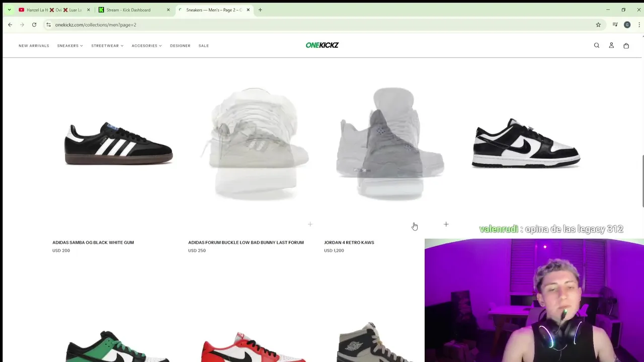
Task: Click the page vertical scrollbar thumb
Action: click(642, 181)
